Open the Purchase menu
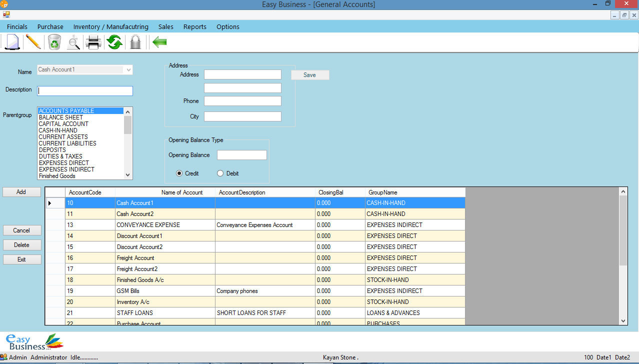 [x=50, y=26]
